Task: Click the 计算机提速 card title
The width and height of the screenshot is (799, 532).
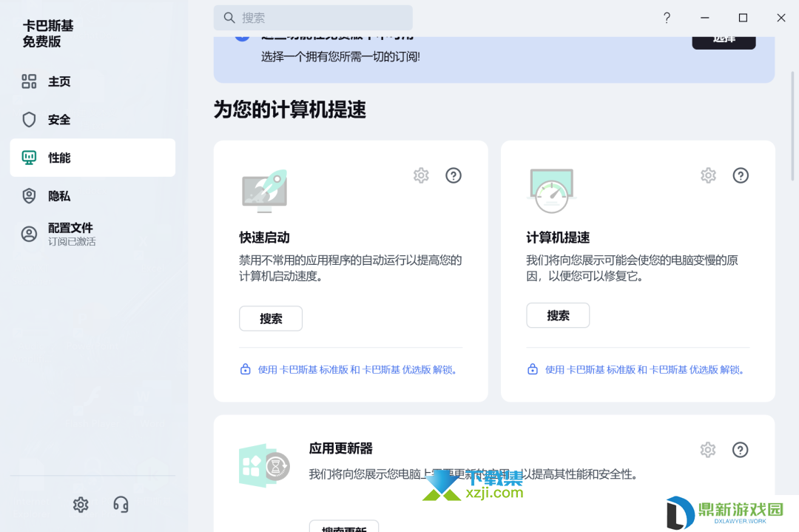Action: pos(558,238)
